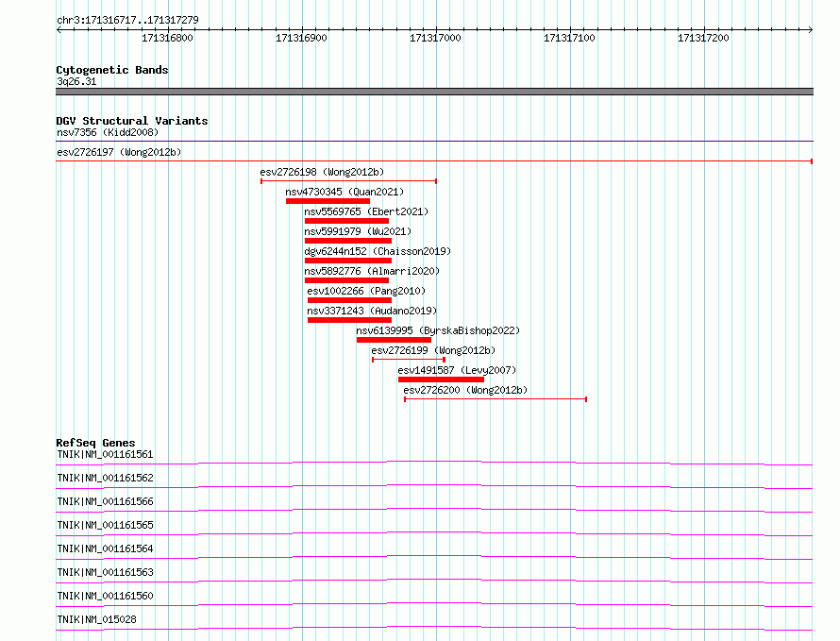840x641 pixels.
Task: Open transcript TNIK|NM_001161560
Action: (105, 596)
